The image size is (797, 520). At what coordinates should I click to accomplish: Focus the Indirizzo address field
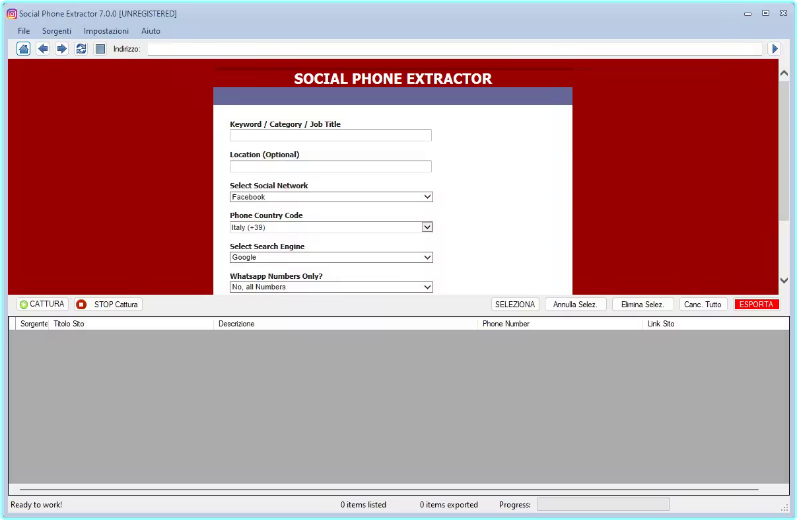pos(454,49)
